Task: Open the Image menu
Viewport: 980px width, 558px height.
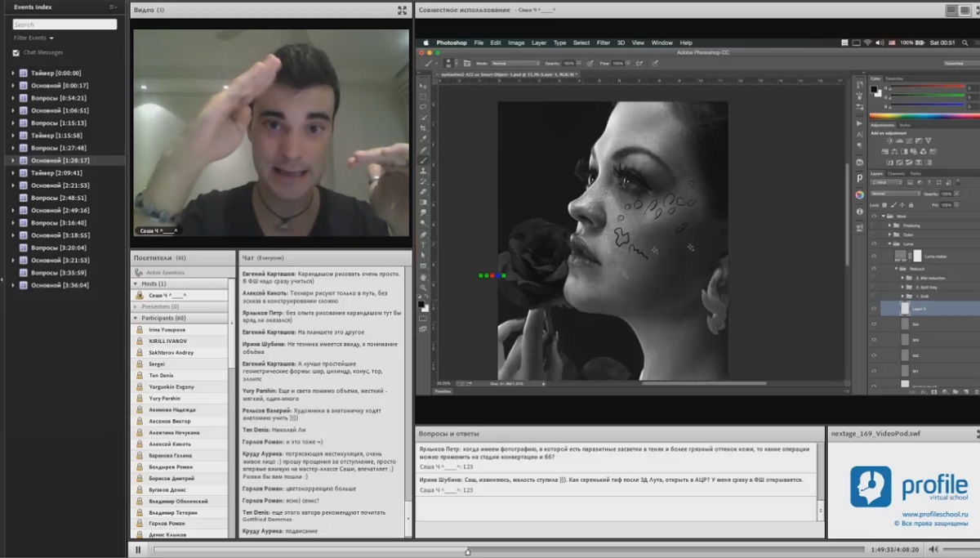Action: click(516, 42)
